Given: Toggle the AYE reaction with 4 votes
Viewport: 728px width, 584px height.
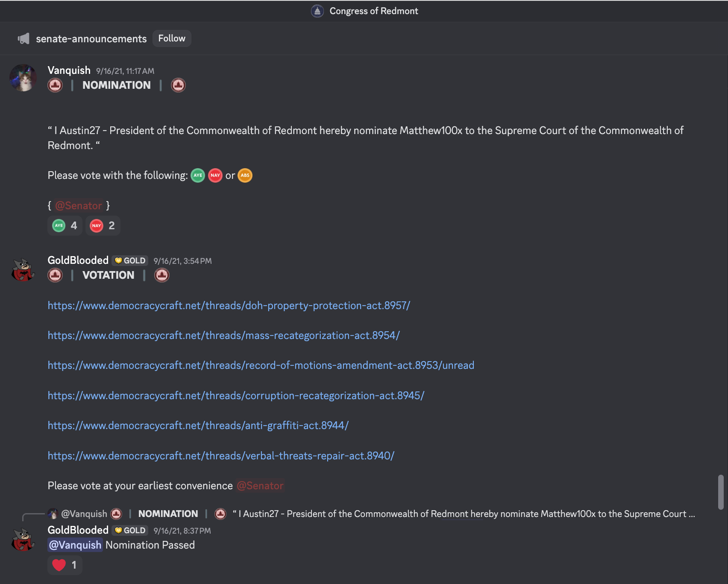Looking at the screenshot, I should click(65, 225).
